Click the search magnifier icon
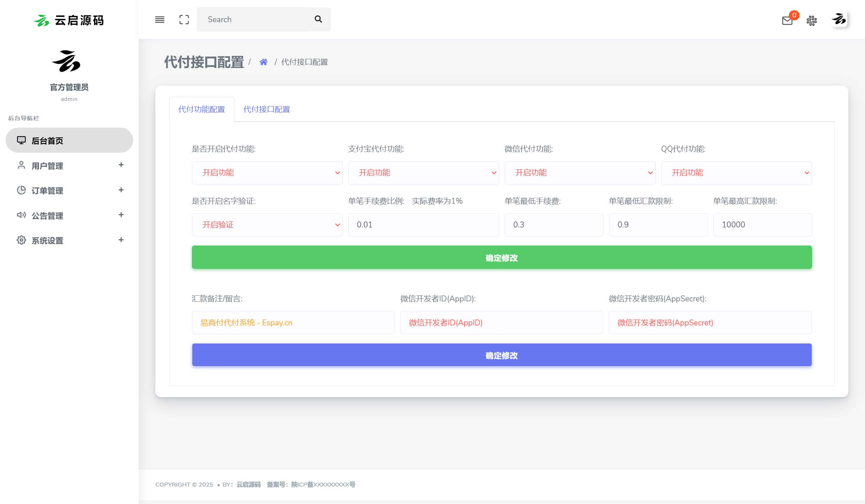This screenshot has height=504, width=865. [x=318, y=19]
